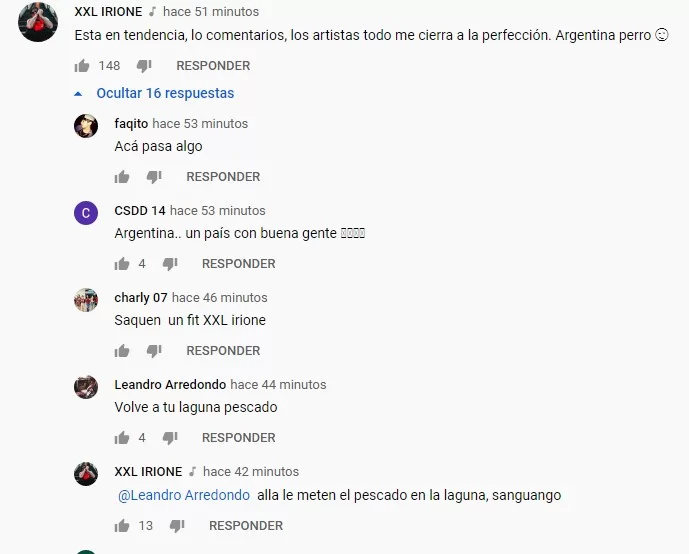Screen dimensions: 689x554
Task: Like Leandro Arredondo's reply about laguna pescado
Action: [x=122, y=438]
